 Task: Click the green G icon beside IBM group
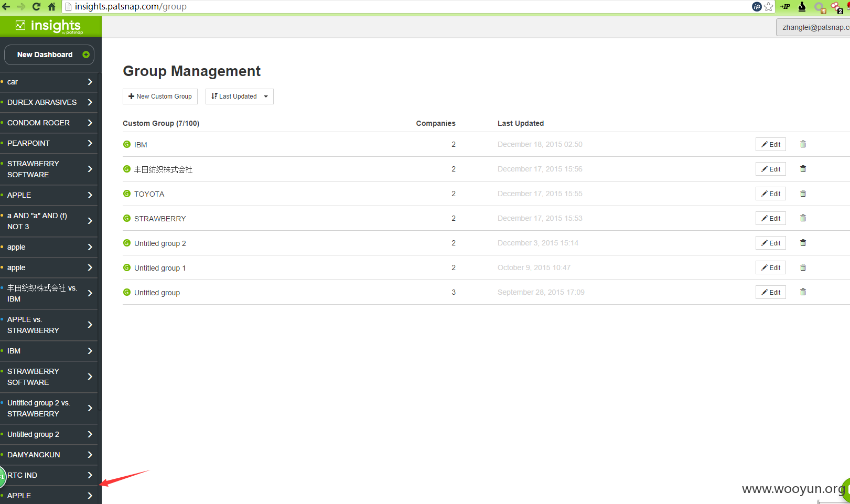click(127, 144)
